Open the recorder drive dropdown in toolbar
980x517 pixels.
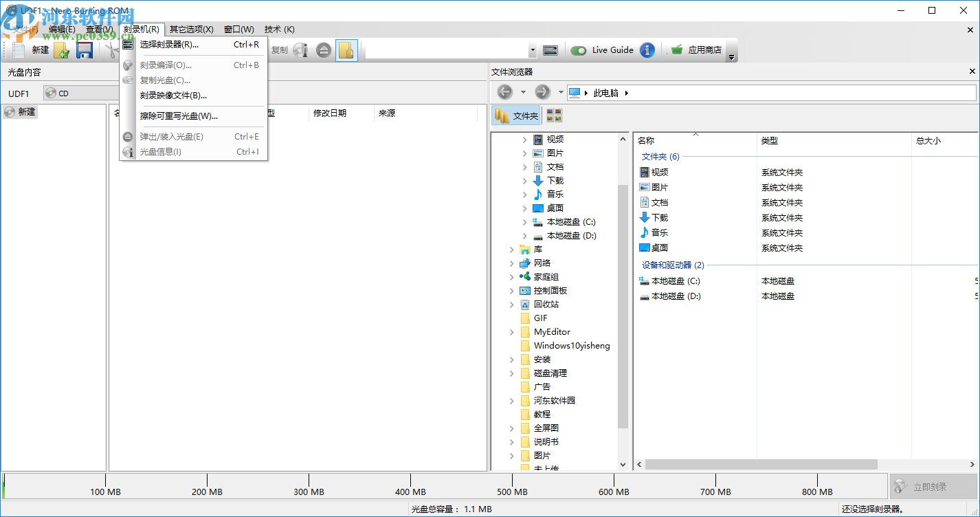(533, 50)
